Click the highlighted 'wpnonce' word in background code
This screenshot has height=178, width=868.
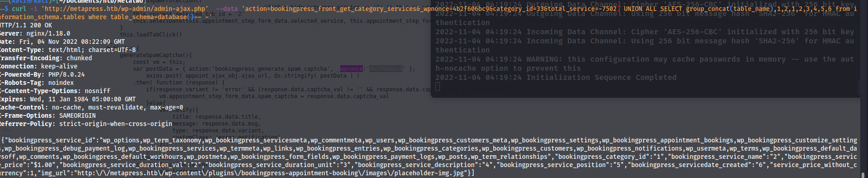point(352,69)
